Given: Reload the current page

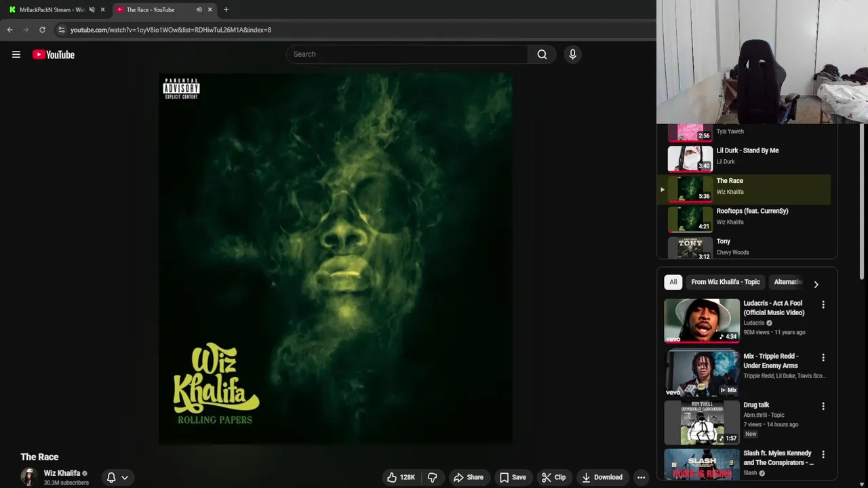Looking at the screenshot, I should pyautogui.click(x=42, y=30).
